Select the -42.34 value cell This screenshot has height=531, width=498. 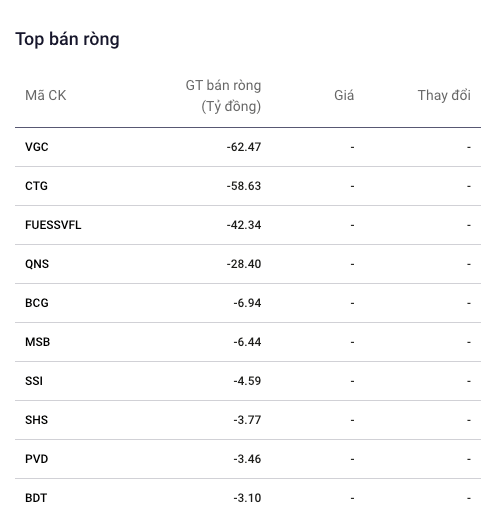244,225
